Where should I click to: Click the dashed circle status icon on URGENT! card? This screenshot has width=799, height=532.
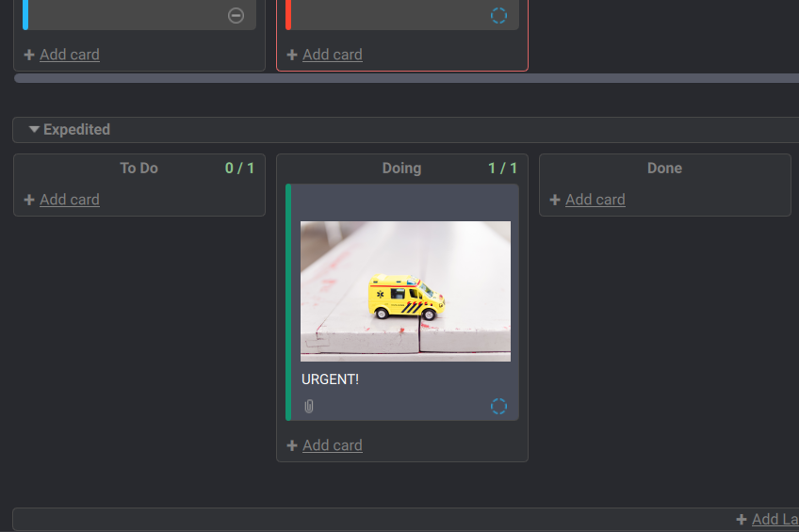pyautogui.click(x=498, y=406)
